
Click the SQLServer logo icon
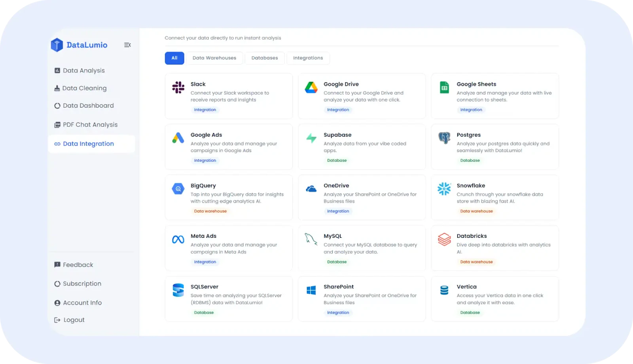pos(178,290)
